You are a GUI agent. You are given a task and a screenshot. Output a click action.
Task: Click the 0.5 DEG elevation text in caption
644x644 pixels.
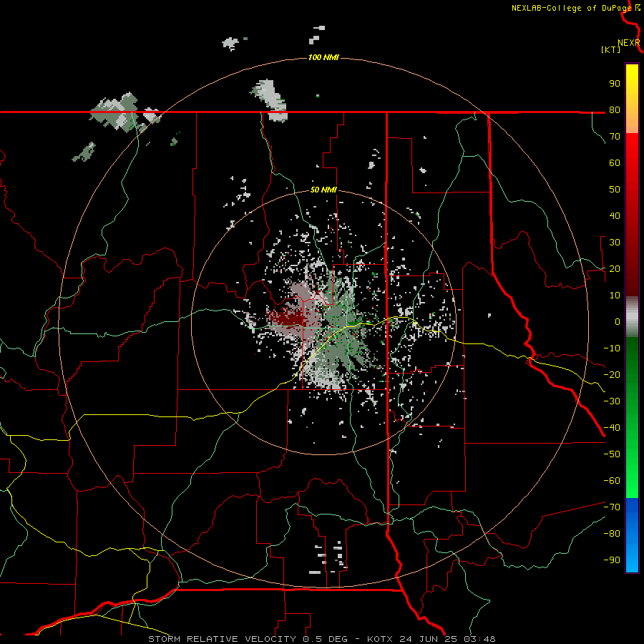325,639
